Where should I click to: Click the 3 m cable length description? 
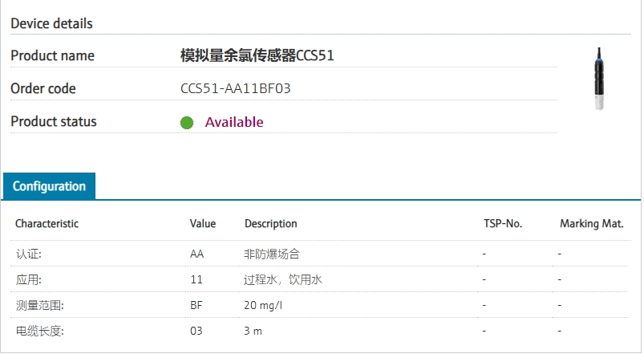pos(253,331)
